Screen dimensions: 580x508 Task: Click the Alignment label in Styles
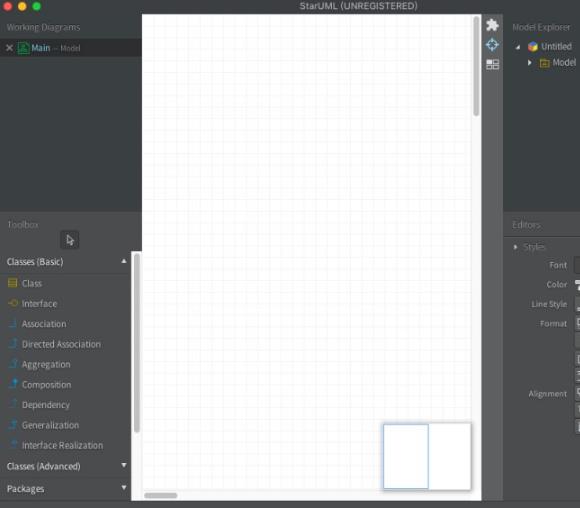click(547, 394)
